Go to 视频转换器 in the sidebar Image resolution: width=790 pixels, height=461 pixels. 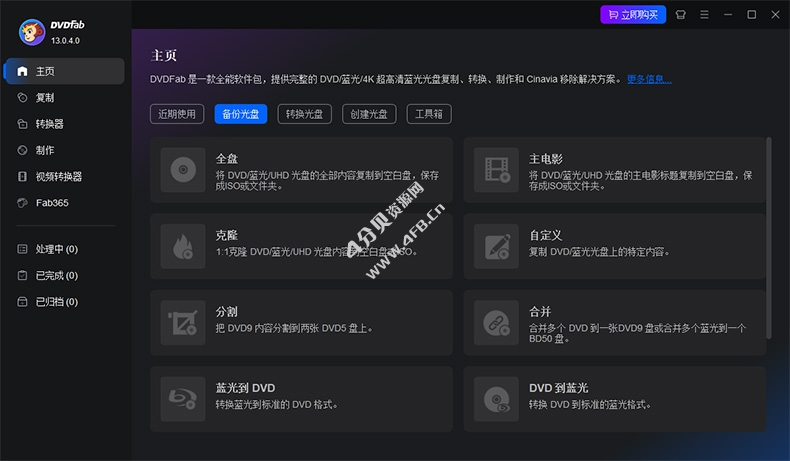click(58, 176)
